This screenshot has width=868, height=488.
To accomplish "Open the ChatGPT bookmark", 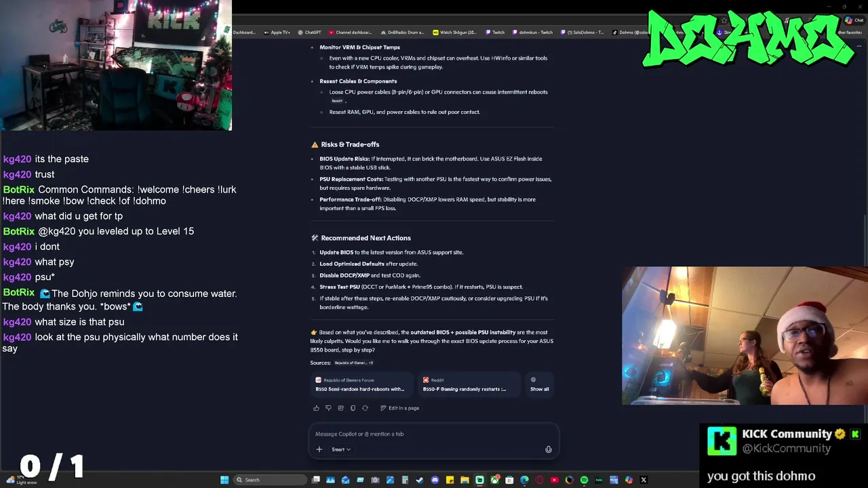I will [309, 33].
